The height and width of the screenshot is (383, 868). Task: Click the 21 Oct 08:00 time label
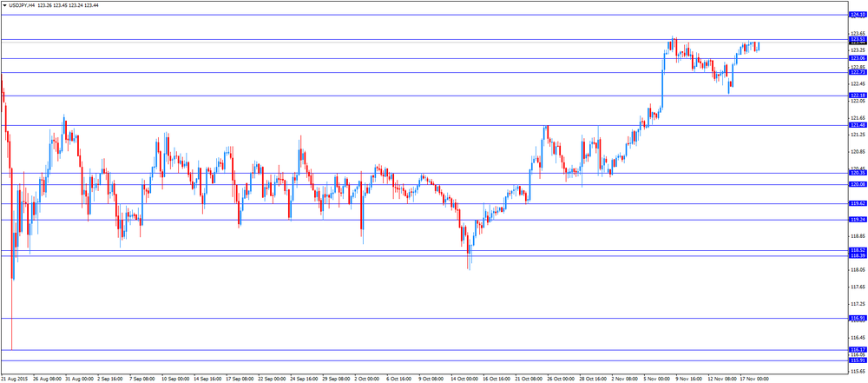tap(529, 380)
